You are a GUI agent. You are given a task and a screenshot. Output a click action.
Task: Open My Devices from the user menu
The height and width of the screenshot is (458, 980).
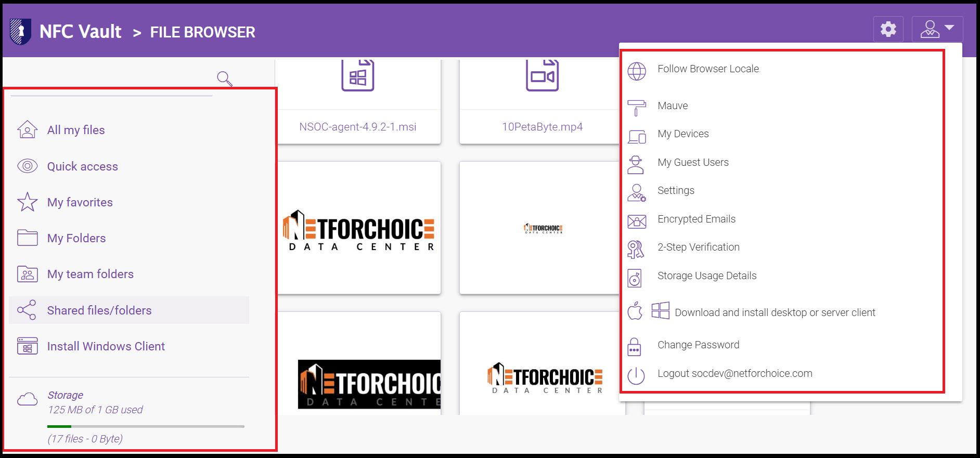tap(682, 134)
